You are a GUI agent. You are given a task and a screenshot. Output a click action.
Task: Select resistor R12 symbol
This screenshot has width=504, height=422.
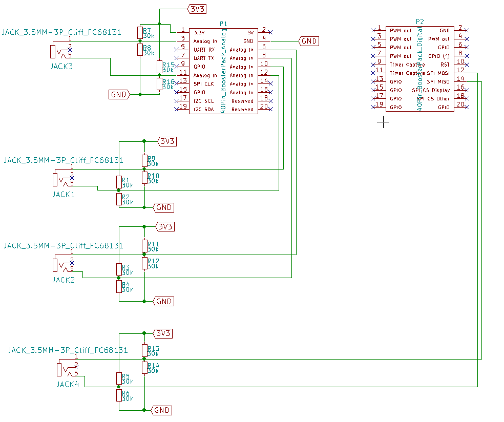pyautogui.click(x=144, y=263)
